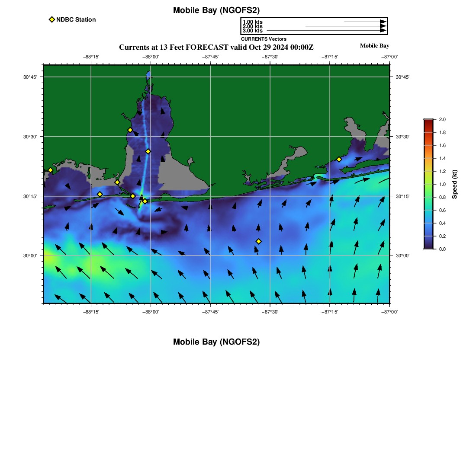Image resolution: width=476 pixels, height=454 pixels.
Task: Click the 3.00 kts legend label
Action: 253,30
